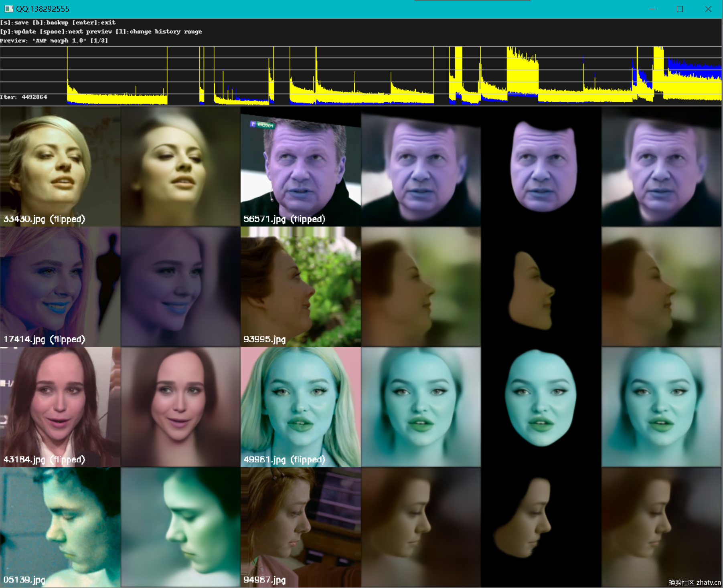The height and width of the screenshot is (588, 723).
Task: Click the reconstruction immediately right of 94987.jpg
Action: point(421,527)
